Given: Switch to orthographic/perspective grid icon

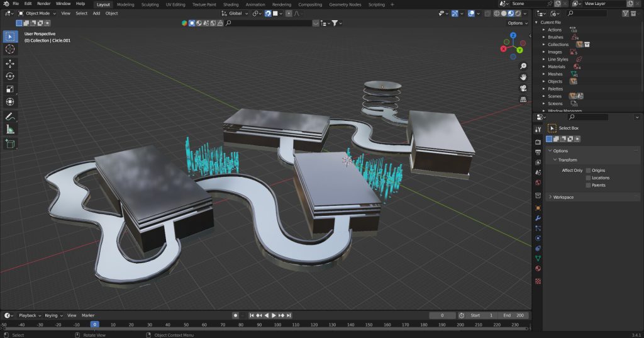Looking at the screenshot, I should [x=523, y=99].
